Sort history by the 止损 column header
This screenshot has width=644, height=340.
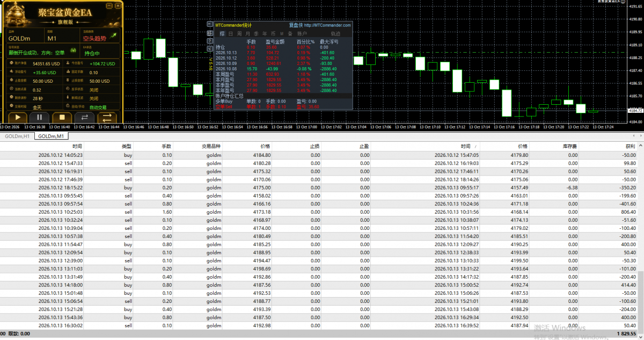(x=315, y=146)
